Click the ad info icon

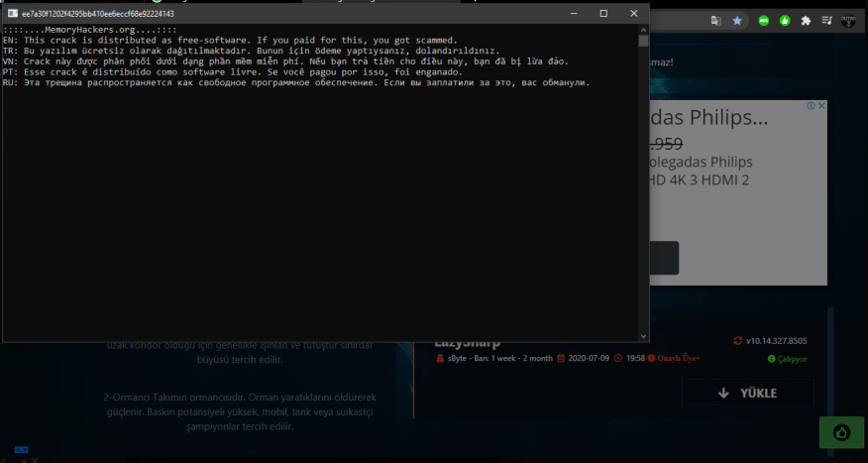811,106
